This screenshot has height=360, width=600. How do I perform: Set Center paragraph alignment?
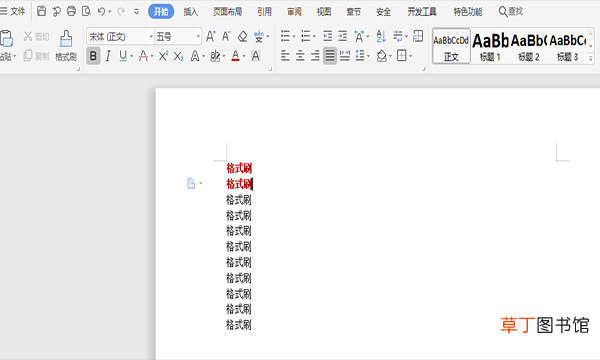[300, 56]
